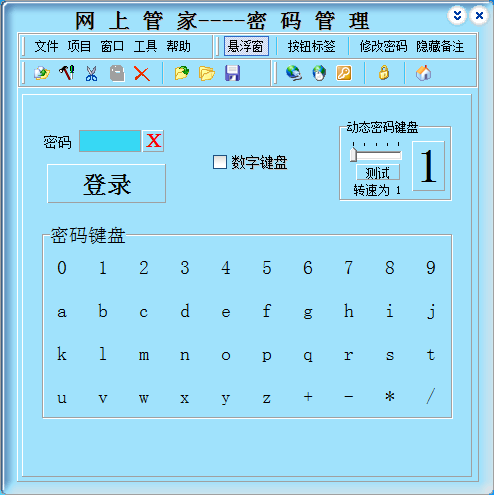The image size is (494, 495).
Task: Click the dynamic keyboard speed slider
Action: tap(376, 154)
